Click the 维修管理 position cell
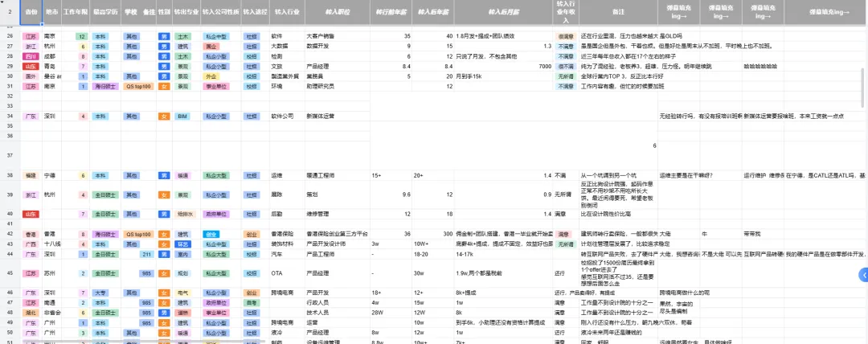This screenshot has width=868, height=344. click(337, 214)
